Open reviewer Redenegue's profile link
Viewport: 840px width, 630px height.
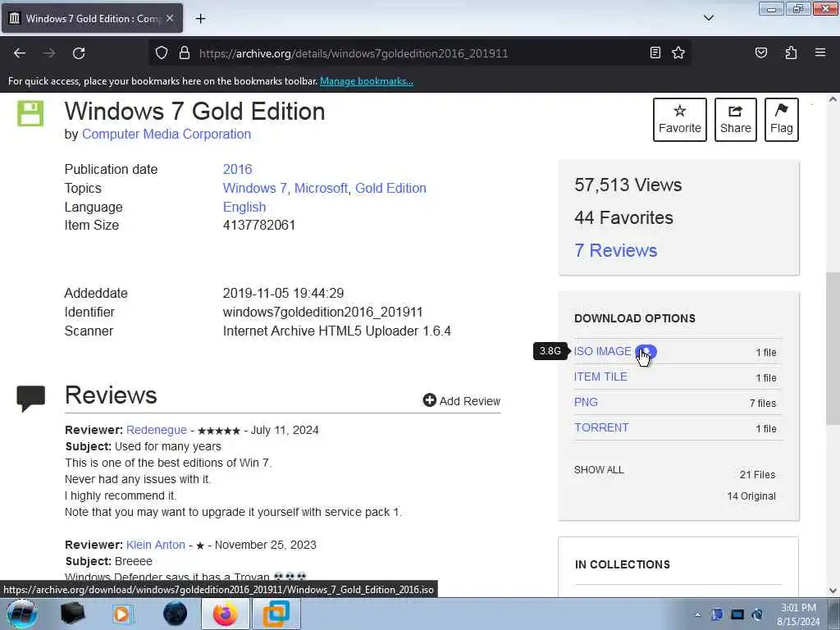(157, 430)
